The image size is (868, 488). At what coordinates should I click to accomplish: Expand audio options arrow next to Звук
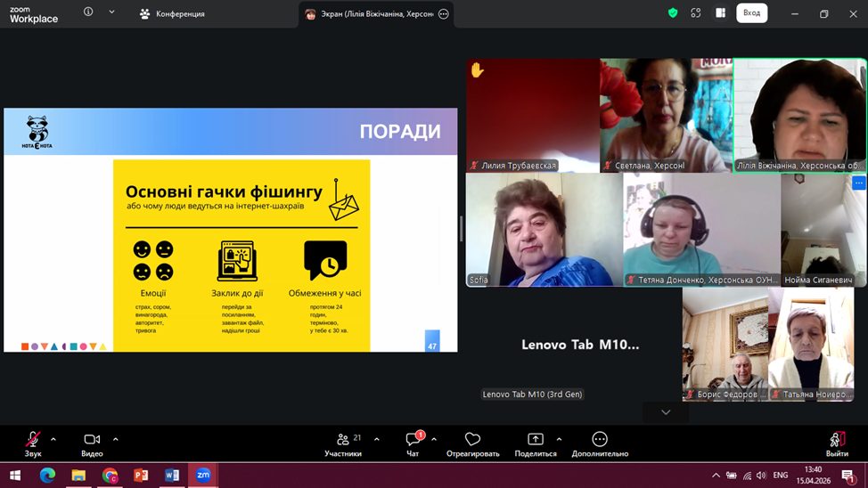(x=53, y=439)
